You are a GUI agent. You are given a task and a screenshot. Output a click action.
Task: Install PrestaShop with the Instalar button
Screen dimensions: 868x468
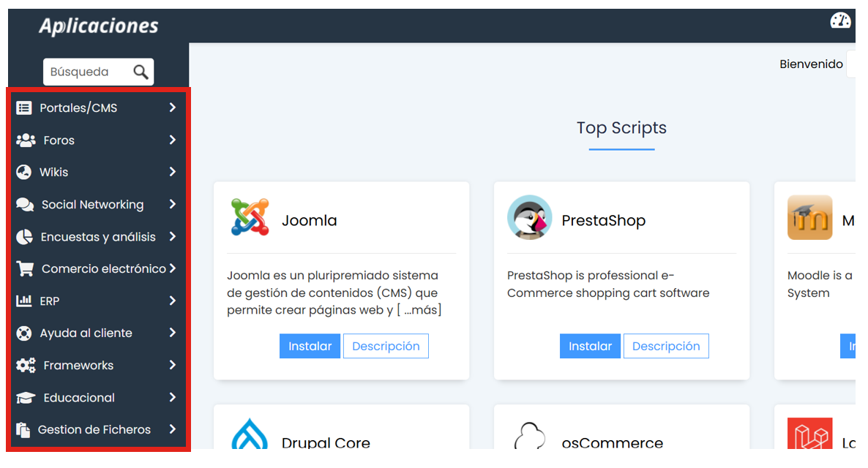590,347
